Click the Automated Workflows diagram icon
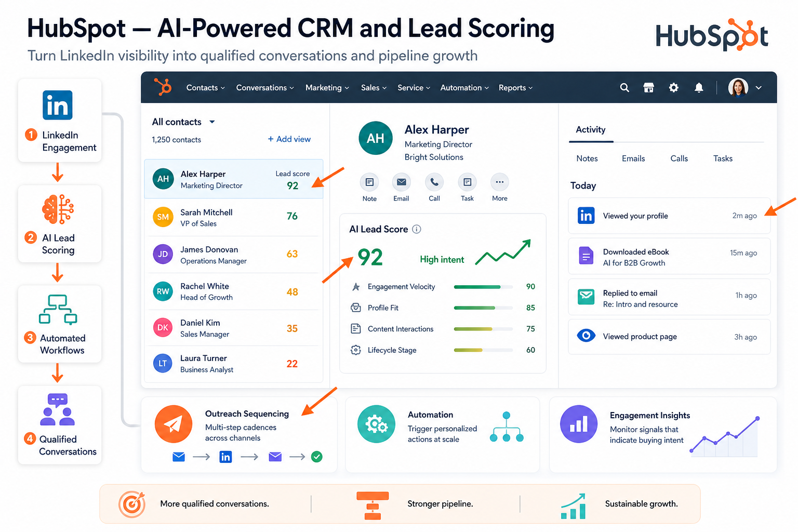The width and height of the screenshot is (798, 532). tap(58, 309)
